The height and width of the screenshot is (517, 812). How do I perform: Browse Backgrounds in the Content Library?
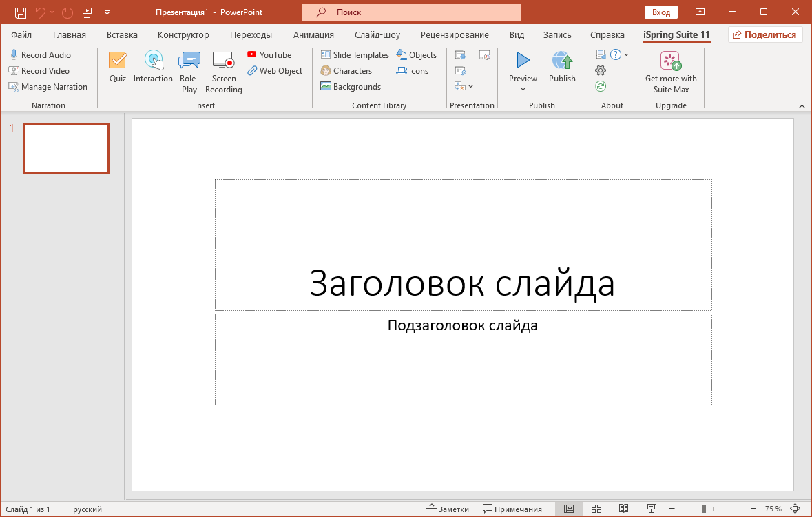(351, 86)
